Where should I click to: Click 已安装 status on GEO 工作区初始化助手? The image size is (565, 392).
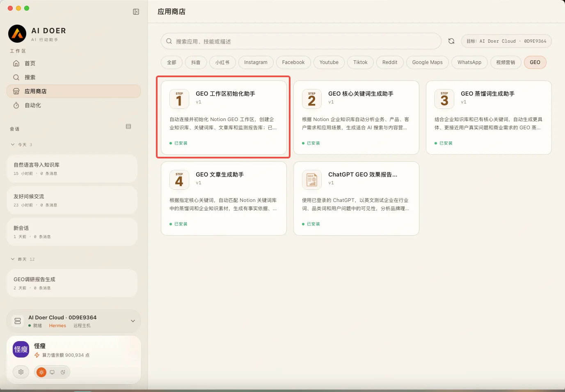(x=178, y=143)
